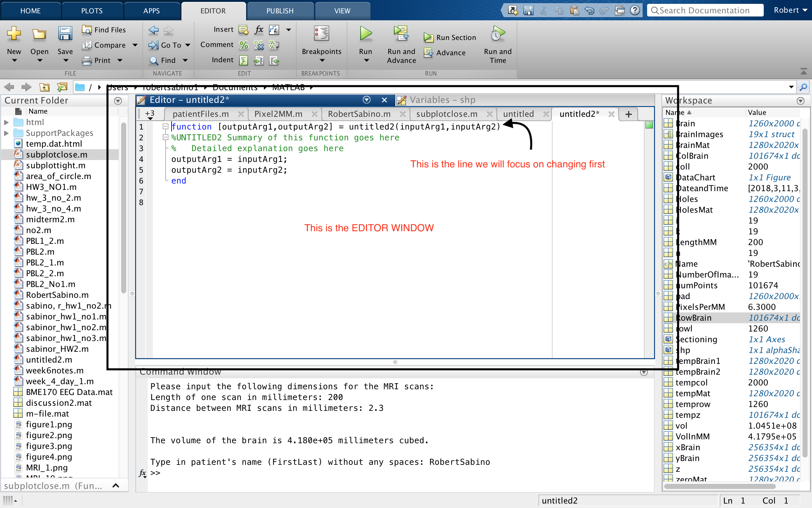
Task: Switch to the PUBLISH ribbon tab
Action: point(280,11)
